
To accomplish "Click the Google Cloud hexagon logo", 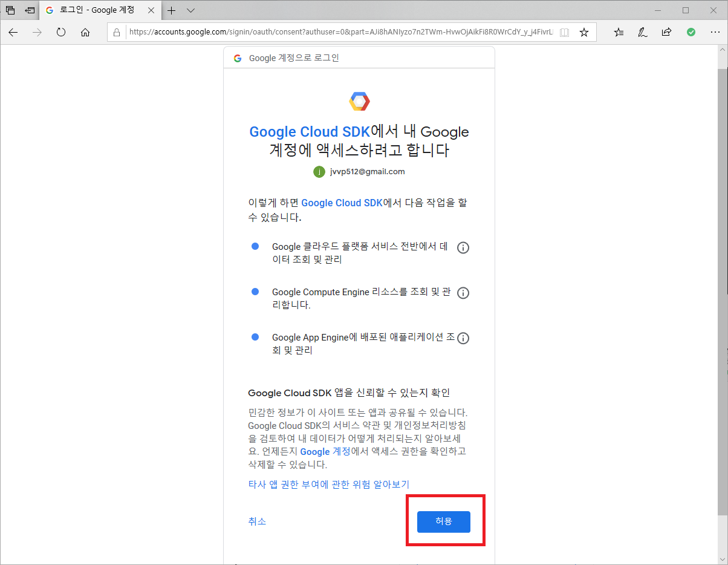I will click(x=359, y=102).
